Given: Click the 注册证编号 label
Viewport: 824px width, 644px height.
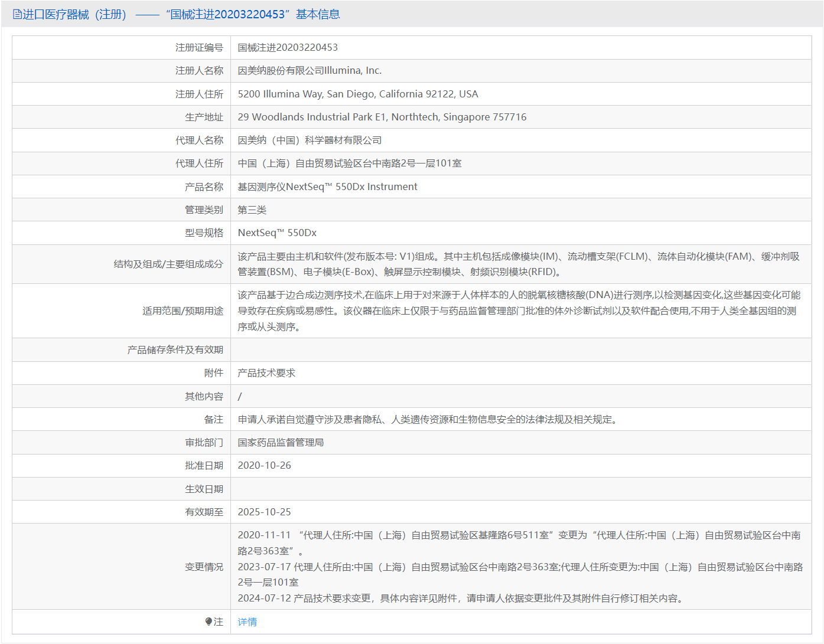Looking at the screenshot, I should point(200,47).
